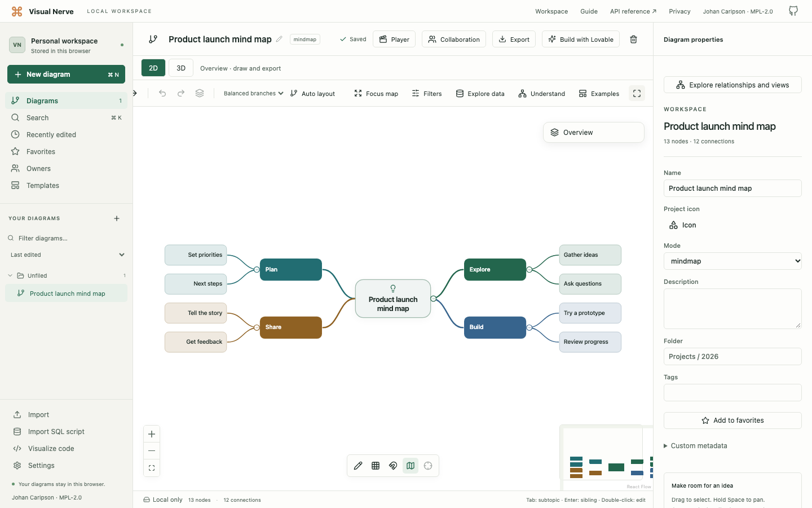Click the redo arrow in the toolbar
The image size is (812, 508).
(x=181, y=93)
